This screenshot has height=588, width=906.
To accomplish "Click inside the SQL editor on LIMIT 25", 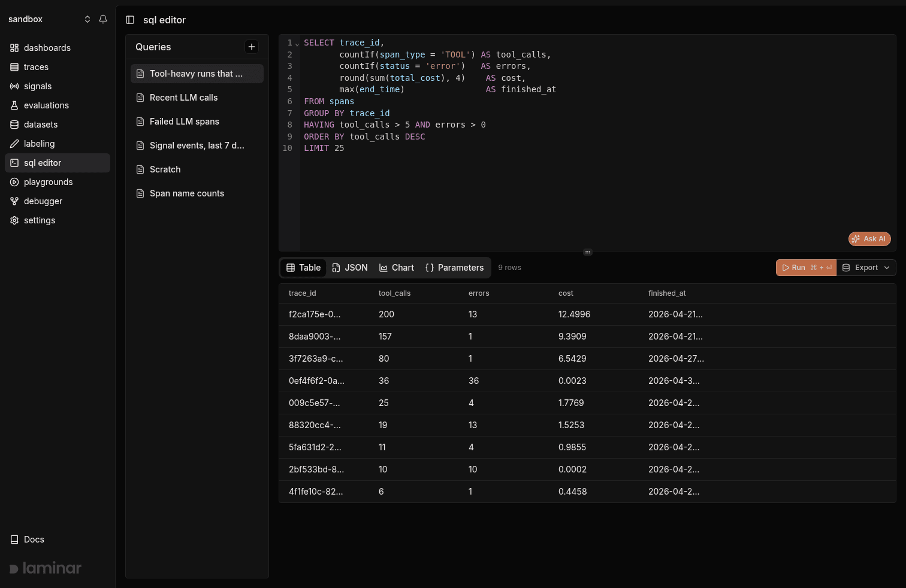I will click(324, 148).
